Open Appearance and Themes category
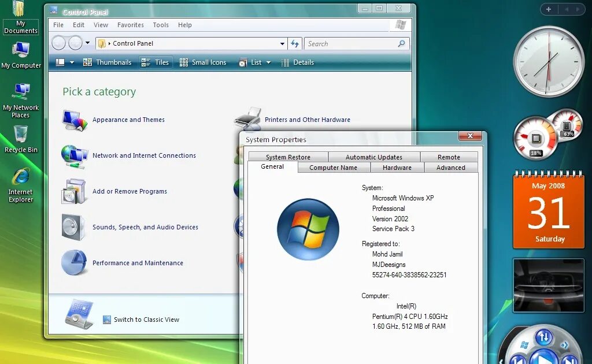This screenshot has width=592, height=364. (x=128, y=120)
